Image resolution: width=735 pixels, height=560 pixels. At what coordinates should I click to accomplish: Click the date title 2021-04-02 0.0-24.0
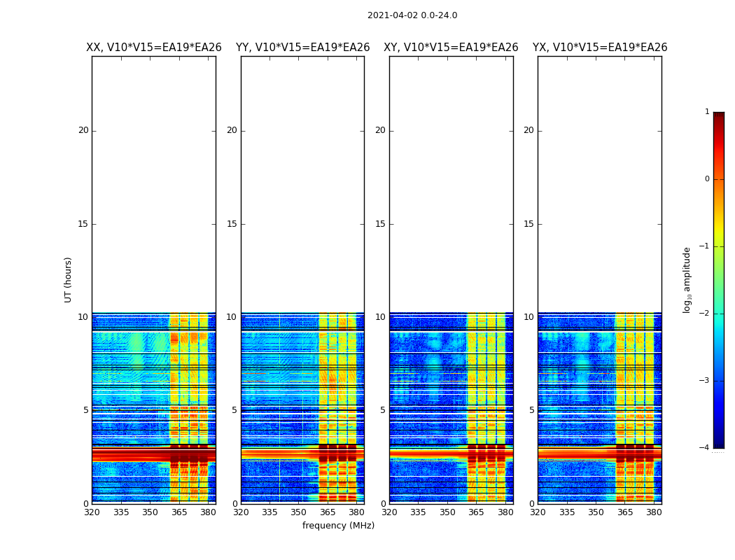pyautogui.click(x=412, y=15)
